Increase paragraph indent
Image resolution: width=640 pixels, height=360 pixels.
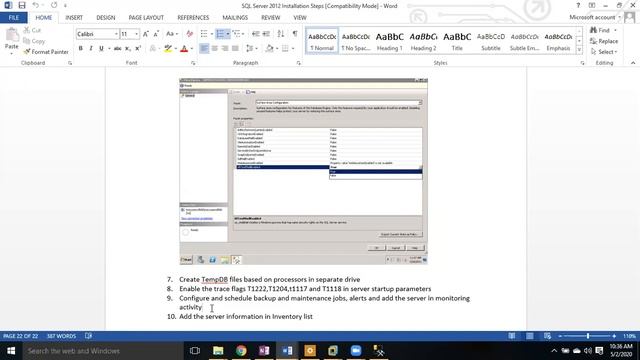click(266, 34)
